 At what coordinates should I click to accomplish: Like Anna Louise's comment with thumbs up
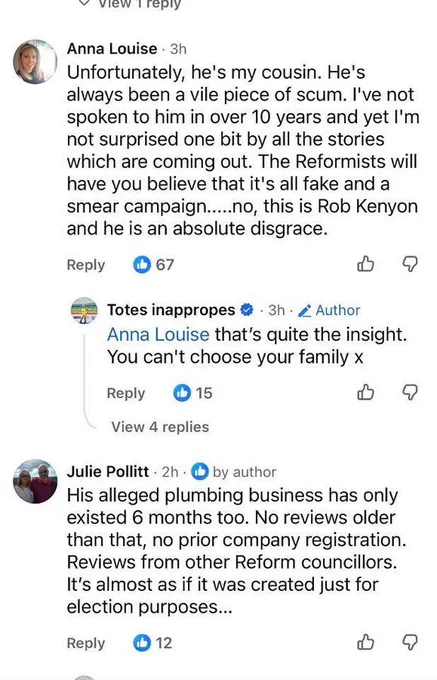[365, 264]
